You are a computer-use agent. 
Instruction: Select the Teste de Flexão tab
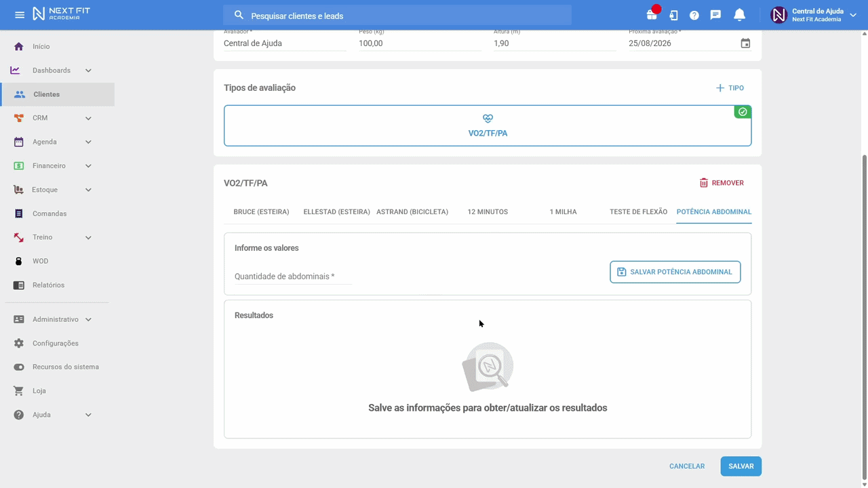pyautogui.click(x=638, y=211)
